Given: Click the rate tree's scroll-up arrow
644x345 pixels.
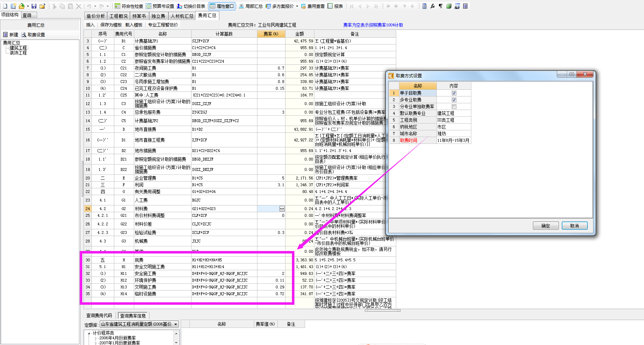Looking at the screenshot, I should [176, 334].
